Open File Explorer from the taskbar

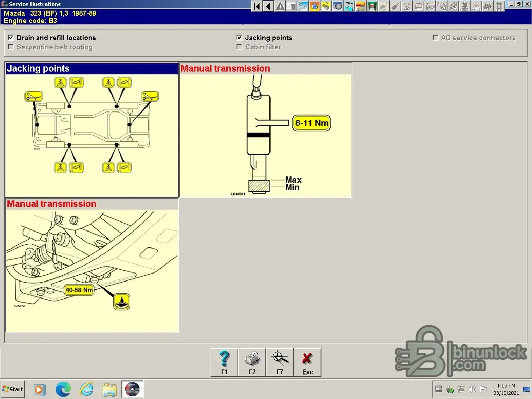coord(109,389)
